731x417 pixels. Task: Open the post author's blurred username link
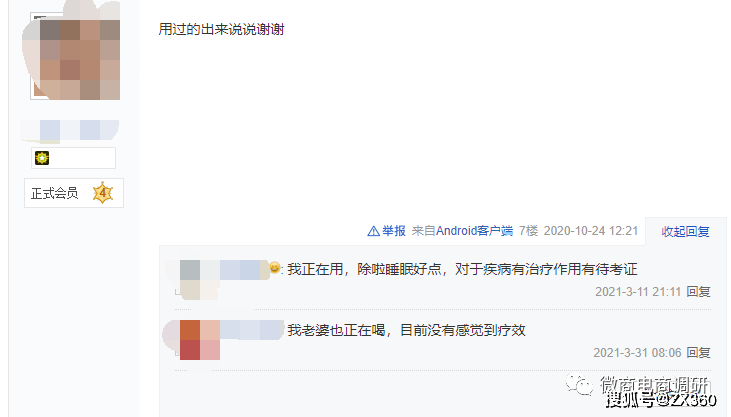click(70, 130)
